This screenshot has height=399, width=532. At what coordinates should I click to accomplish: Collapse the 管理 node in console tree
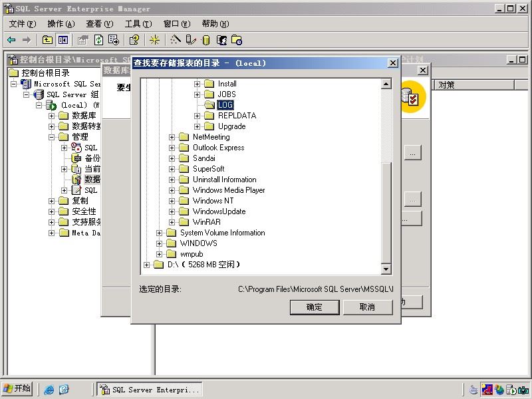[51, 137]
